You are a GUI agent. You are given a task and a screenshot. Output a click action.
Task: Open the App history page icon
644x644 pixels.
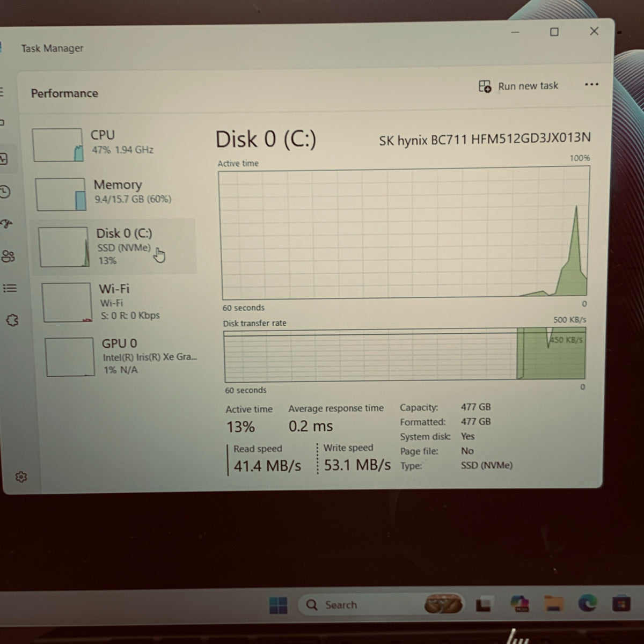pos(4,192)
